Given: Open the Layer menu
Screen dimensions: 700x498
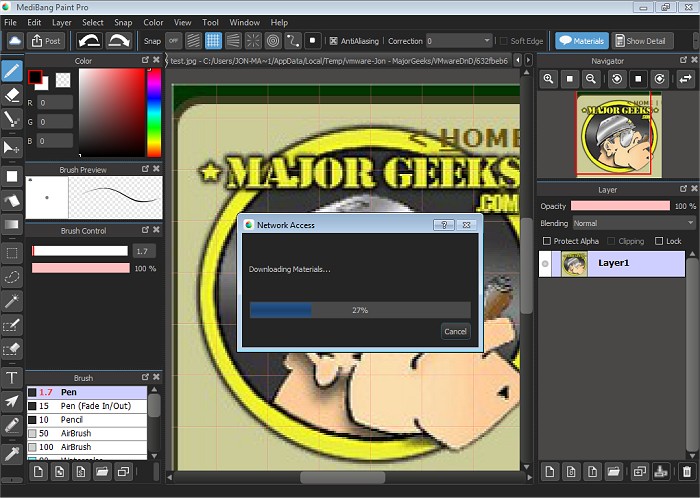Looking at the screenshot, I should coord(62,22).
